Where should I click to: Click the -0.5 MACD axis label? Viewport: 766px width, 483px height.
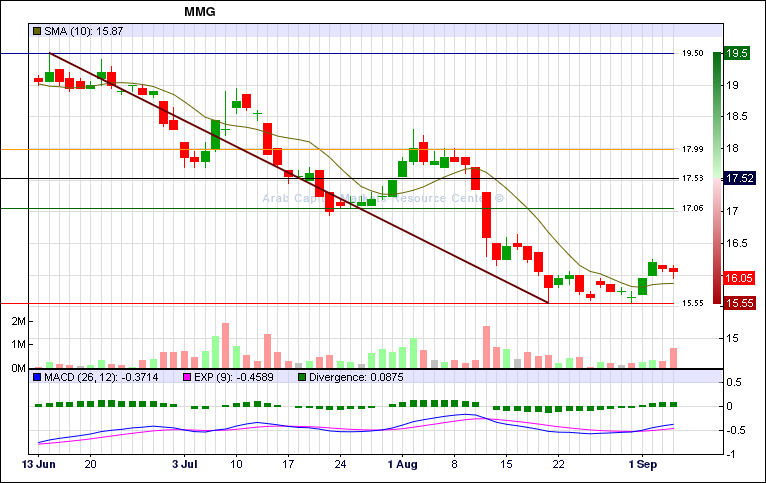coord(736,430)
